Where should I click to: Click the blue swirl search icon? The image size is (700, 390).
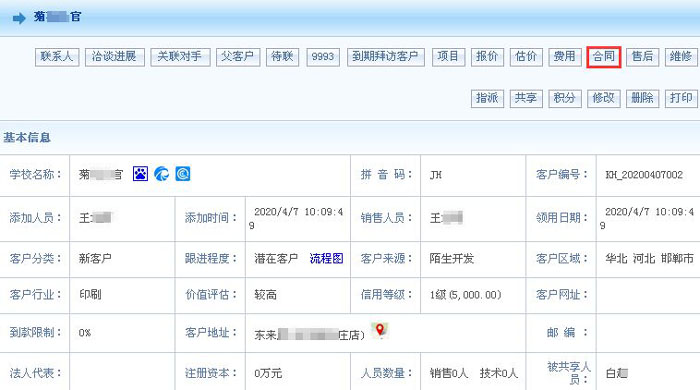[162, 174]
